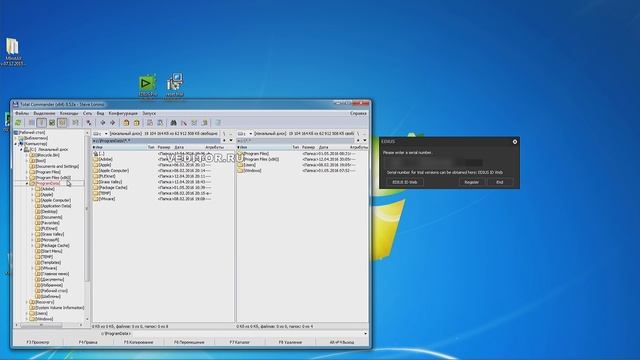Screen dimensions: 640x360
Task: Open command line history dropdown
Action: tap(365, 333)
